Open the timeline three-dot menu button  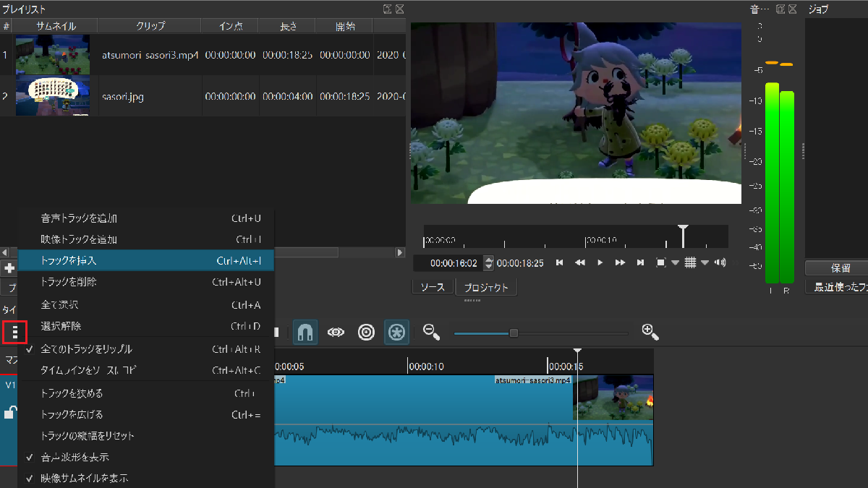[x=14, y=333]
